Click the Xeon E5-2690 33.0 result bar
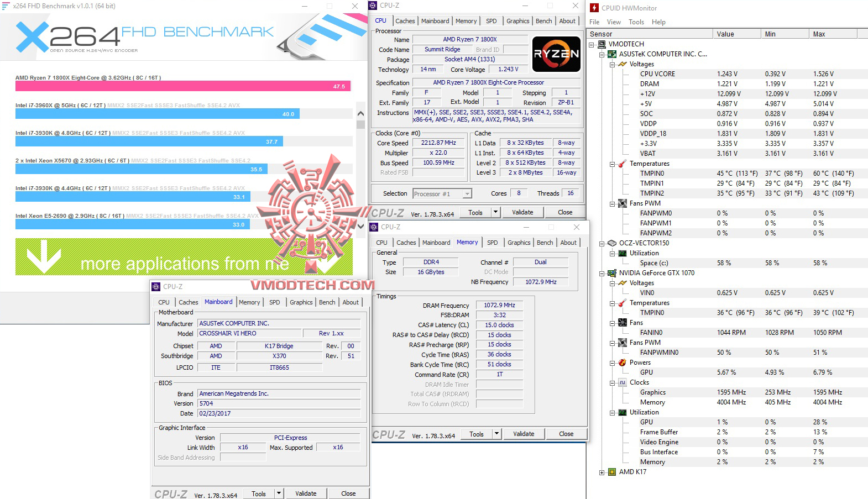Screen dimensions: 868x499 [133, 224]
